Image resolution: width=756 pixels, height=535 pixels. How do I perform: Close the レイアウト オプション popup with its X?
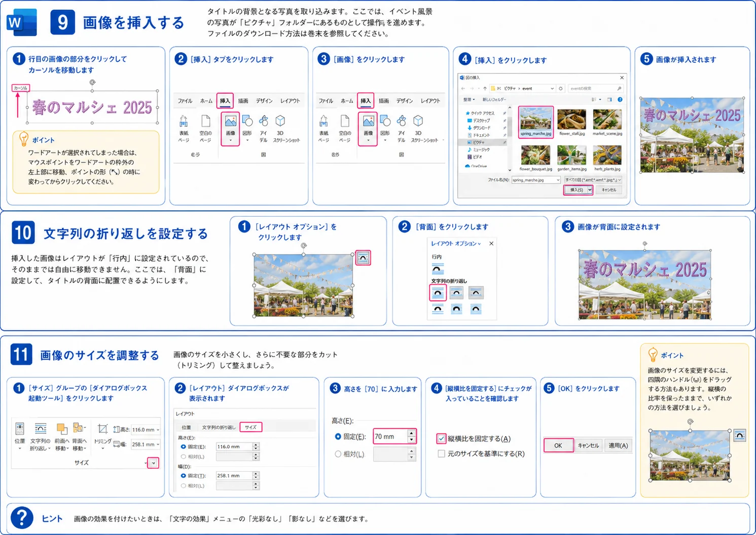491,243
